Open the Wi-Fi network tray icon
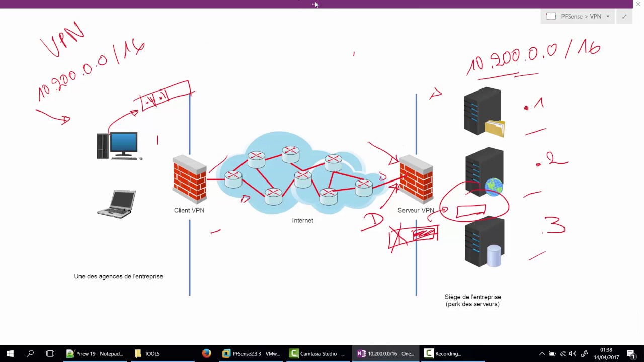The height and width of the screenshot is (362, 644). coord(562,354)
